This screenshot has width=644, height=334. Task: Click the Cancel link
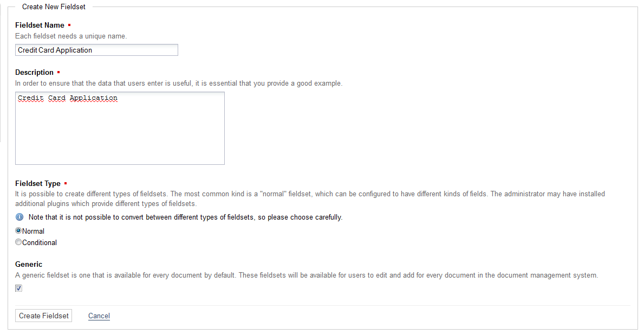(x=99, y=316)
